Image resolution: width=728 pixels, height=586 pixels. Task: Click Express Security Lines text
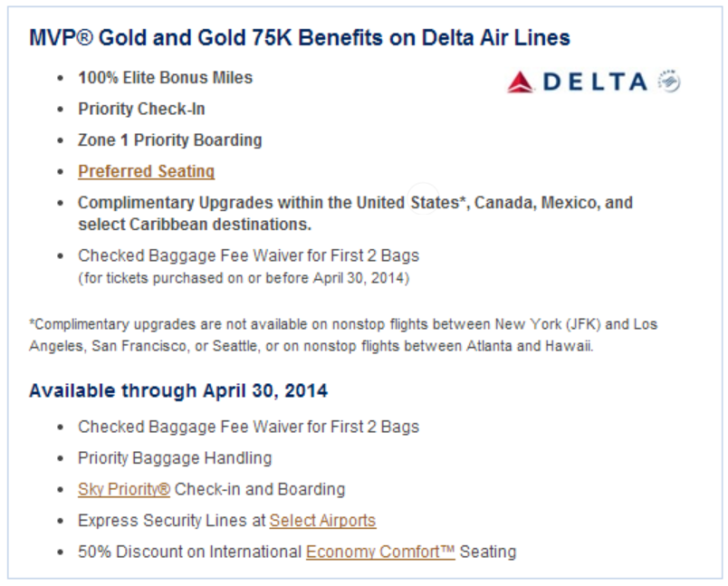click(x=172, y=521)
